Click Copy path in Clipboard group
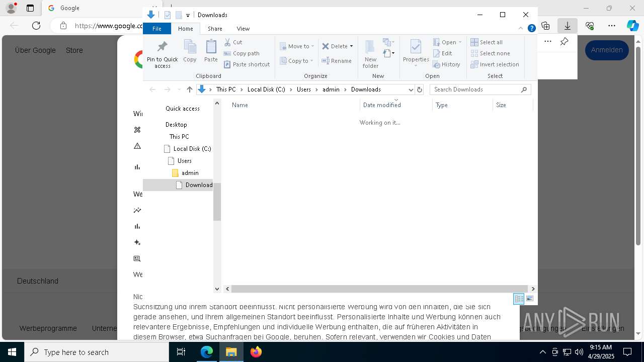Image resolution: width=644 pixels, height=362 pixels. pyautogui.click(x=242, y=53)
